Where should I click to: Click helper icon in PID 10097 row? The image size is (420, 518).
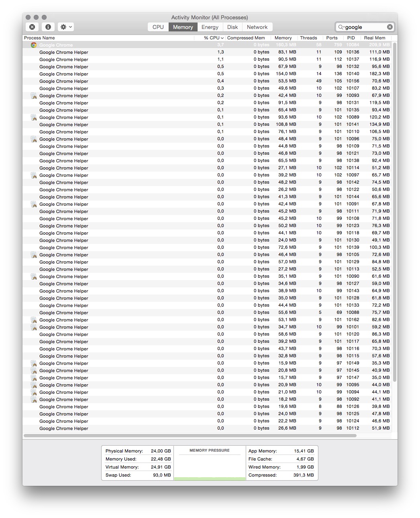[34, 175]
